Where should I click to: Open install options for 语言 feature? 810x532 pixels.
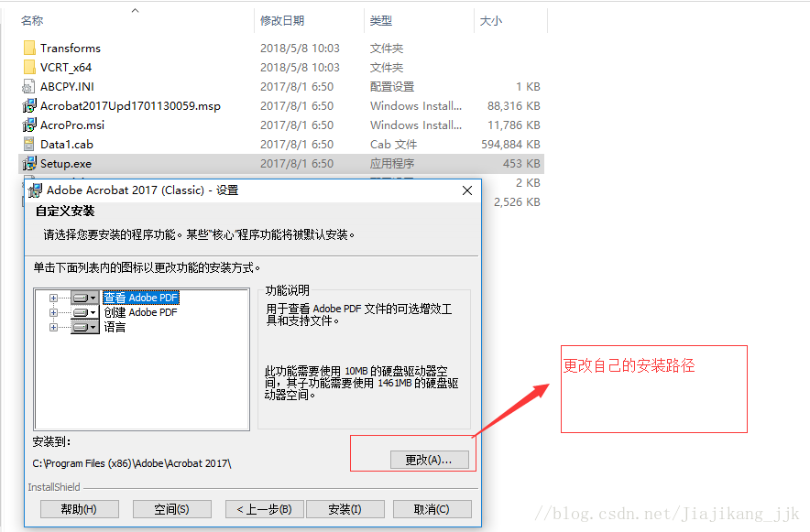coord(84,327)
